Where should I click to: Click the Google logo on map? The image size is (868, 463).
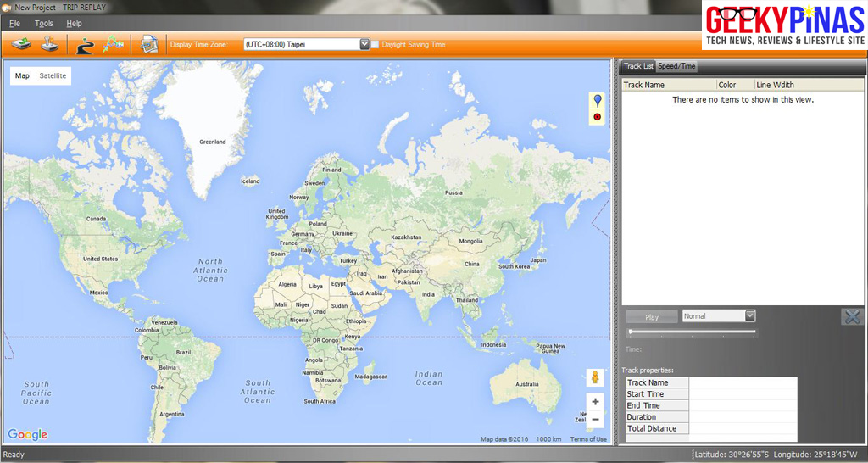pos(28,435)
